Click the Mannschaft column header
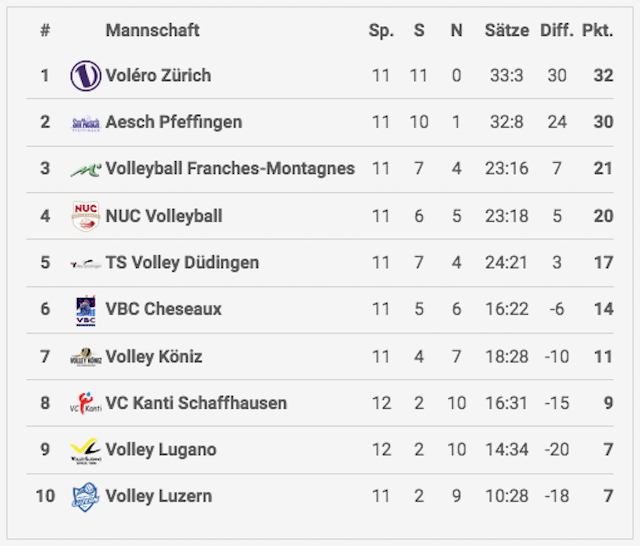Image resolution: width=640 pixels, height=546 pixels. (x=153, y=30)
